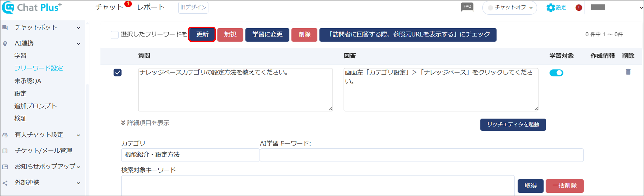Click the チケット/メール管理 list icon

point(5,151)
